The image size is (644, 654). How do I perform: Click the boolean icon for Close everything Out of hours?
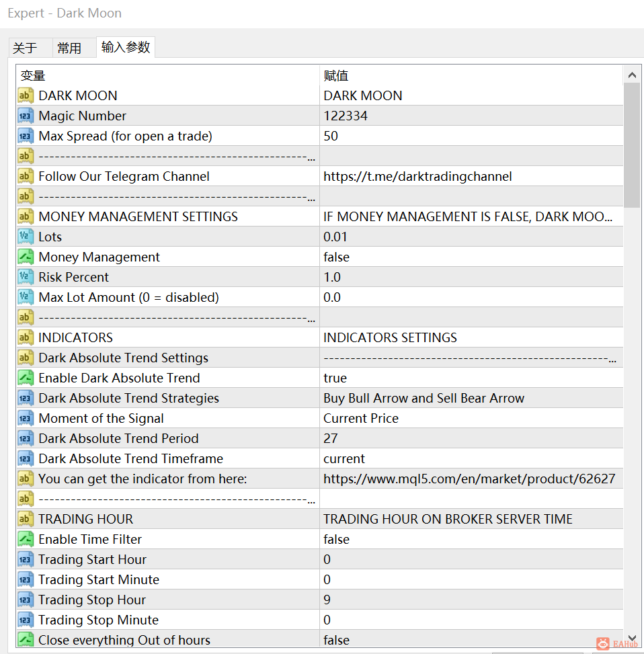(25, 639)
